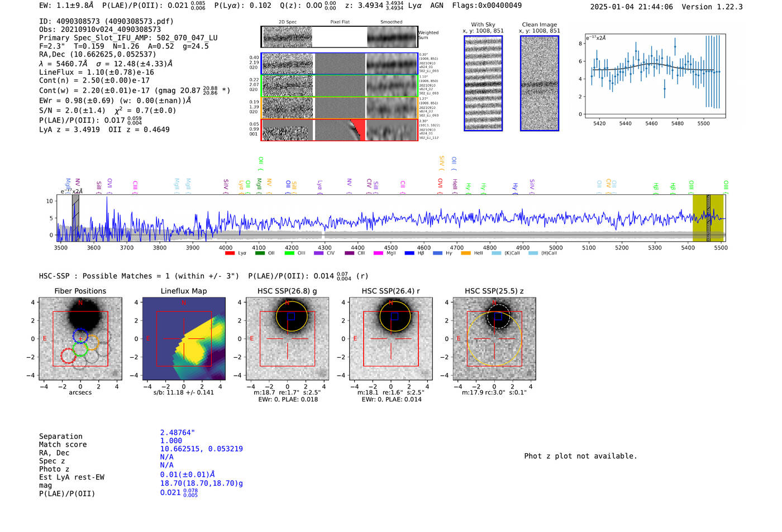The height and width of the screenshot is (532, 782).
Task: Click the LyA z = 3.4919 text
Action: (69, 130)
